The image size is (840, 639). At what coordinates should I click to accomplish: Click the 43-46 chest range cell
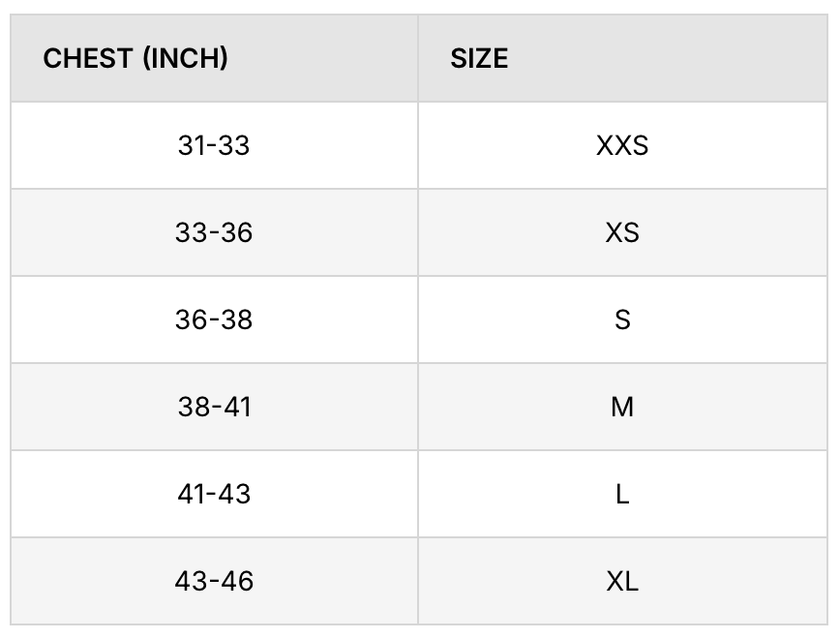pyautogui.click(x=214, y=581)
